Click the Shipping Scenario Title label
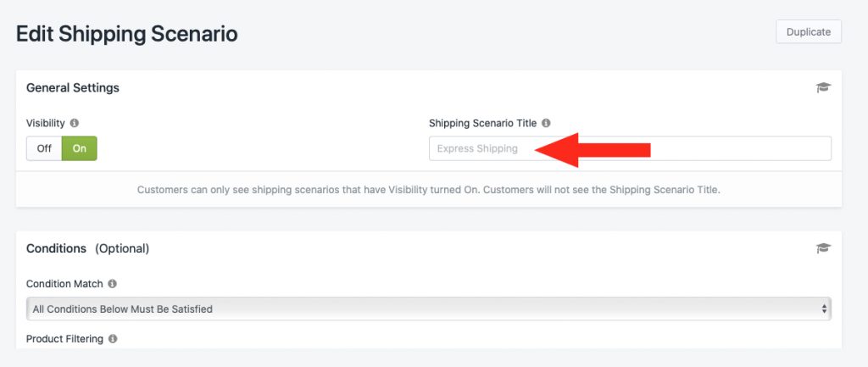Screen dimensions: 868x367 [x=482, y=123]
